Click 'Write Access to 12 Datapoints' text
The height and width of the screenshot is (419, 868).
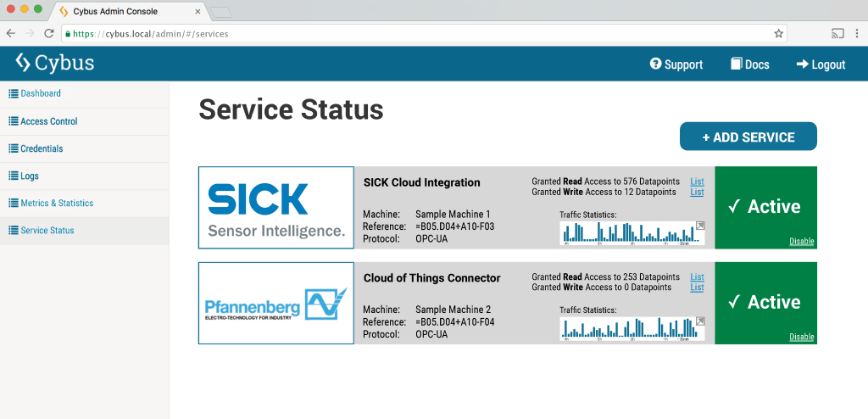(620, 192)
